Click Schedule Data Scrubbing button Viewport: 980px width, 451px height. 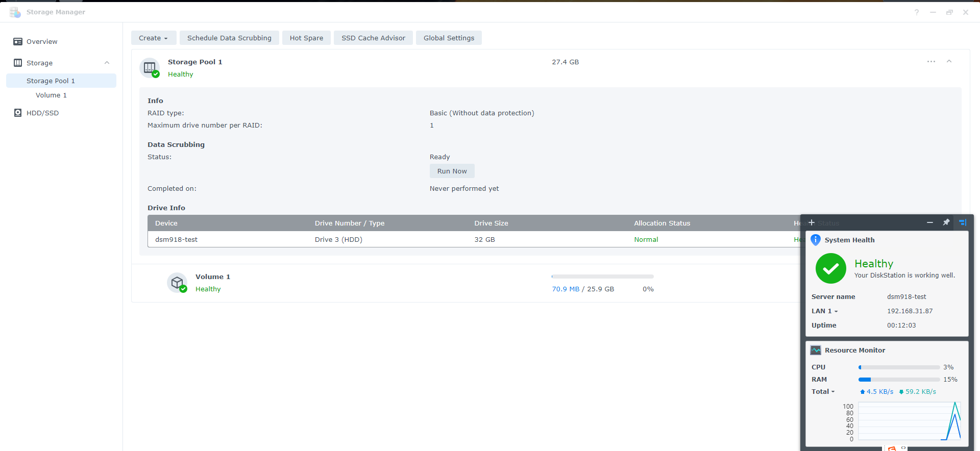coord(229,38)
